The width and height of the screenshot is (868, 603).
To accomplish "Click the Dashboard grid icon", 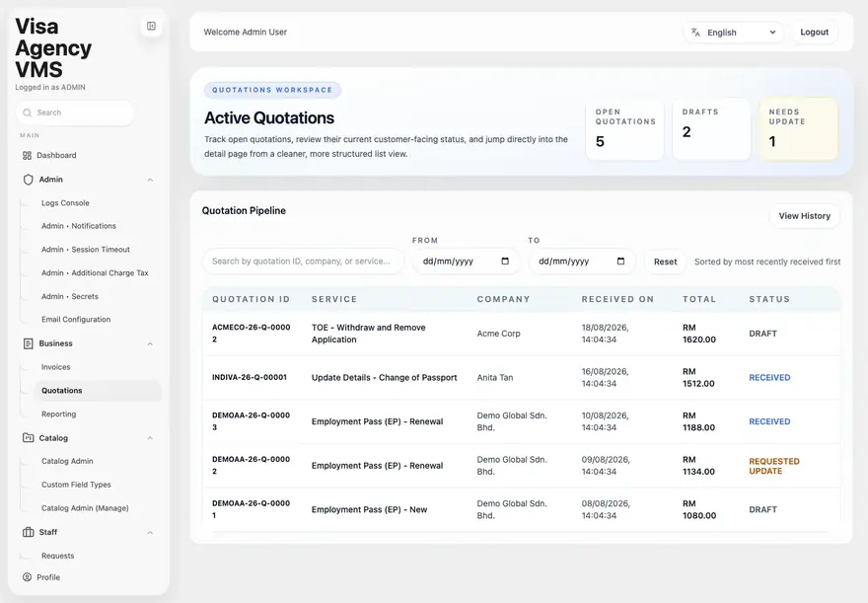I will coord(27,155).
